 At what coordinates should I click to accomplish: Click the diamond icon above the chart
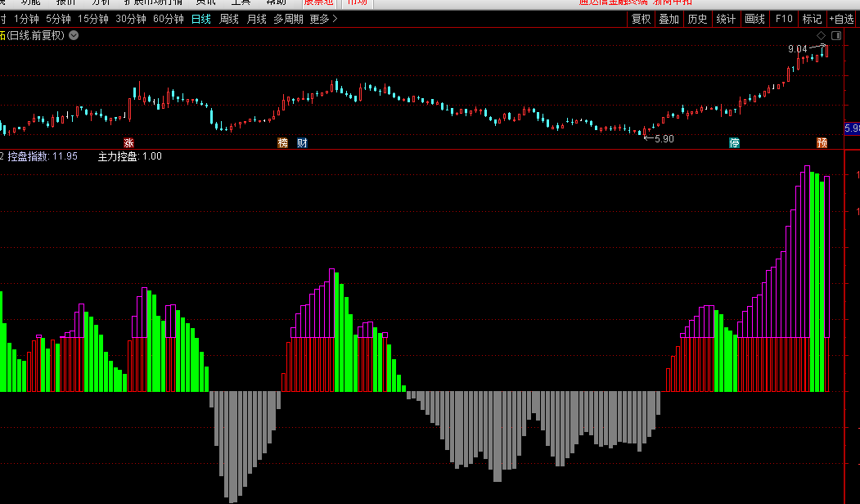[x=821, y=36]
